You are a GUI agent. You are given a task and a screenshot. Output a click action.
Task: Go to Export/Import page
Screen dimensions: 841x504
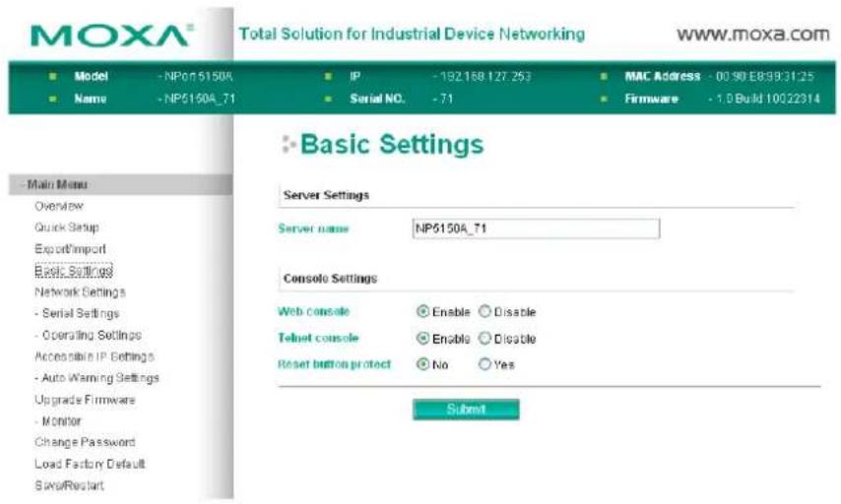70,249
